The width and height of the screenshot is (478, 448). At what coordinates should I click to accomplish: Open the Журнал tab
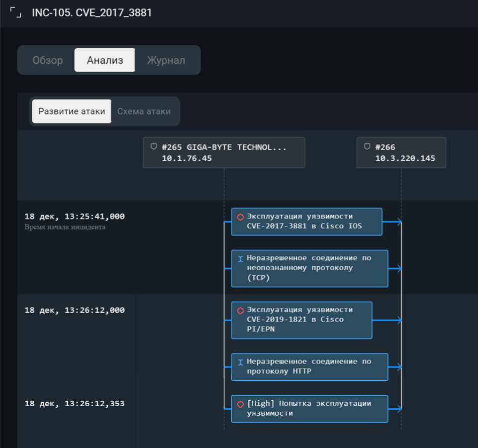click(166, 61)
